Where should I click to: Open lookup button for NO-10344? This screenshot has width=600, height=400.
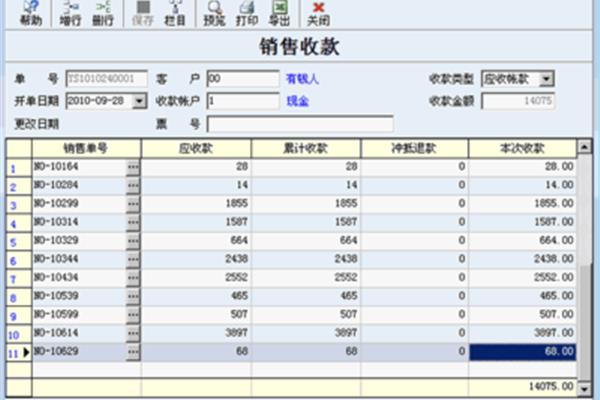pos(133,259)
